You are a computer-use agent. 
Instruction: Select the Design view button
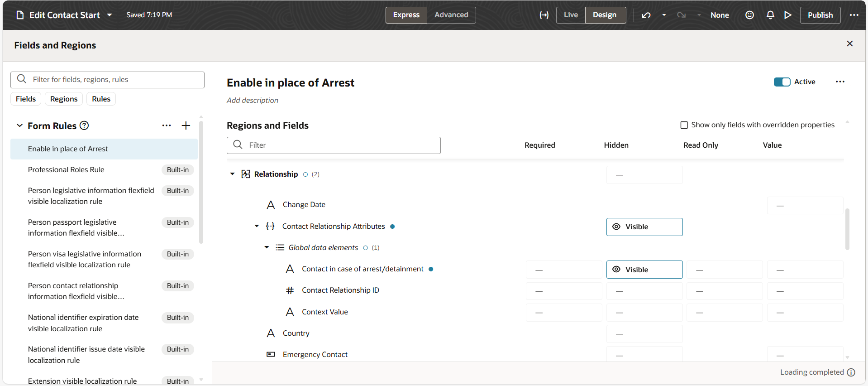pos(605,15)
